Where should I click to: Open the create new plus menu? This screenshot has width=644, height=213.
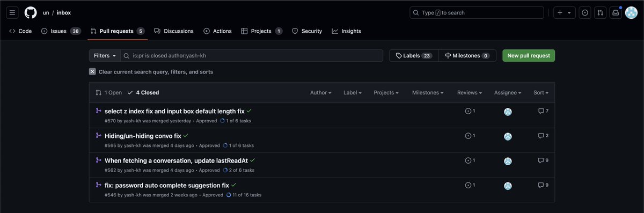563,12
